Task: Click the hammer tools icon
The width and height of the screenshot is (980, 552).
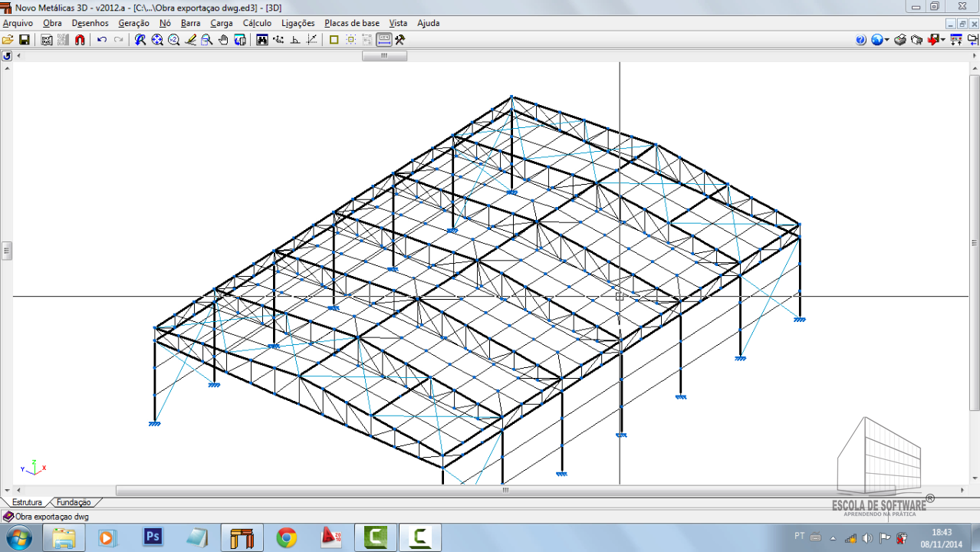Action: pos(400,40)
